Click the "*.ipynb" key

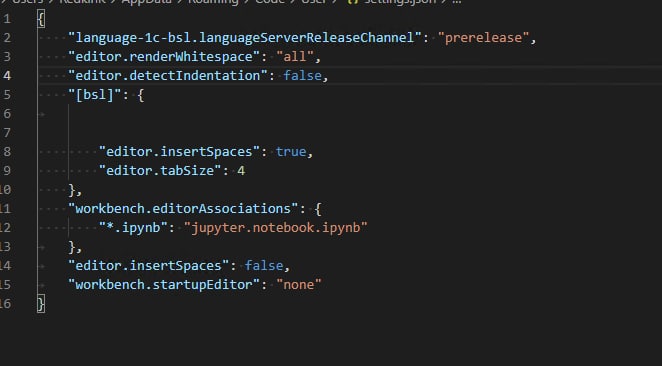[x=133, y=228]
